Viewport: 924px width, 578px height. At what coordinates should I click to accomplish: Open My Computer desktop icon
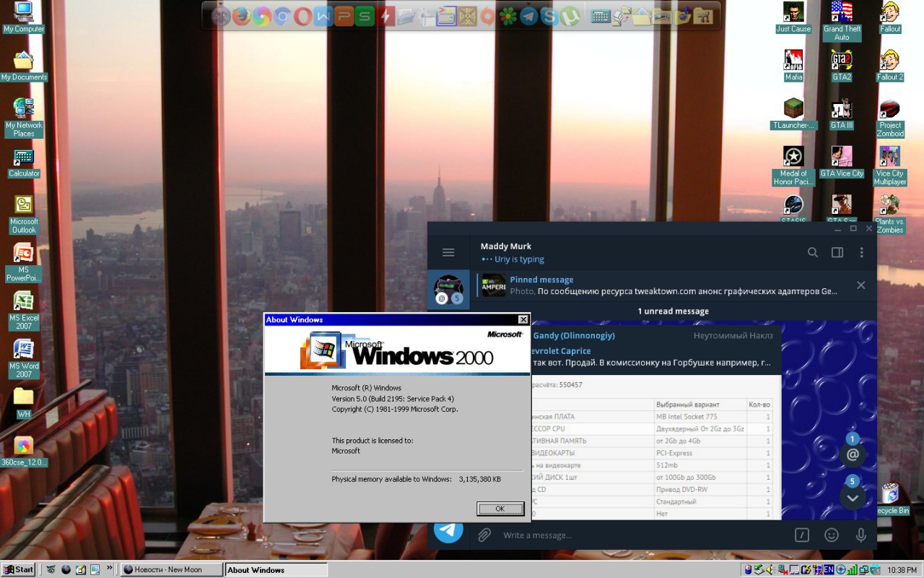coord(24,18)
